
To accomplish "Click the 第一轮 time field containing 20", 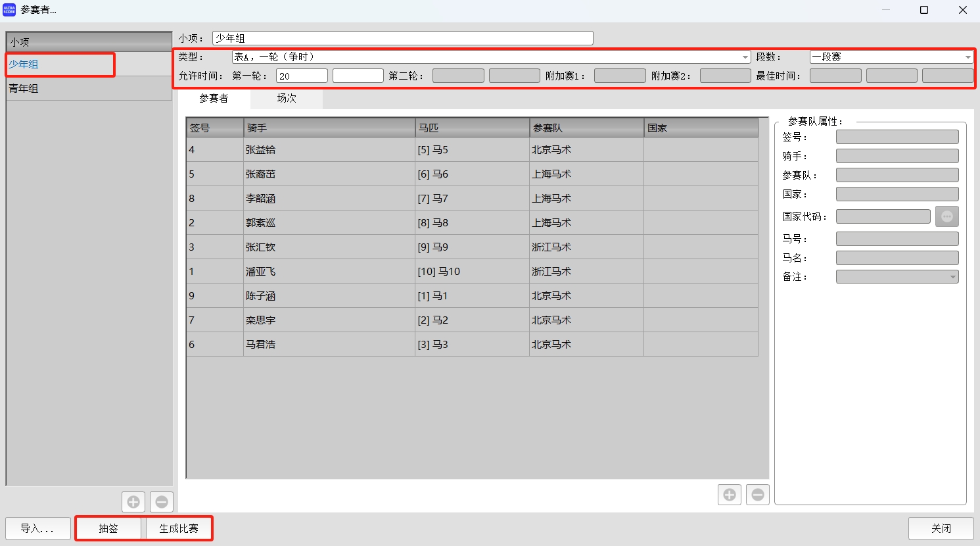I will click(x=302, y=75).
